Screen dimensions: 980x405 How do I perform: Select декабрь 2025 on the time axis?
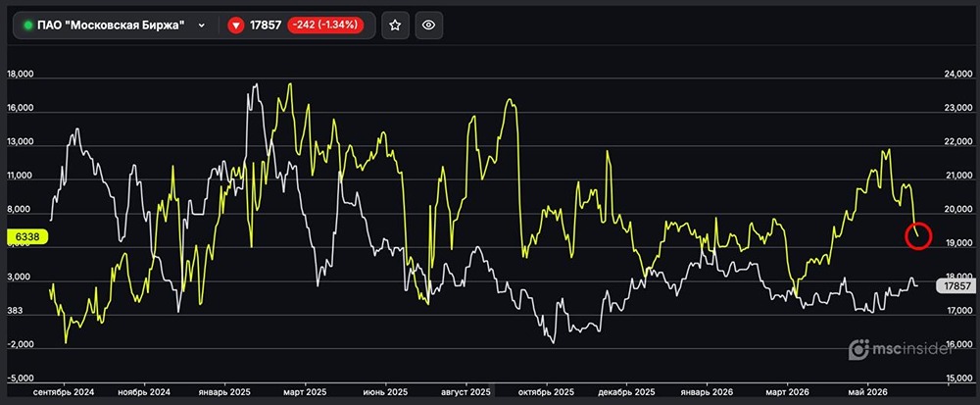pyautogui.click(x=627, y=392)
